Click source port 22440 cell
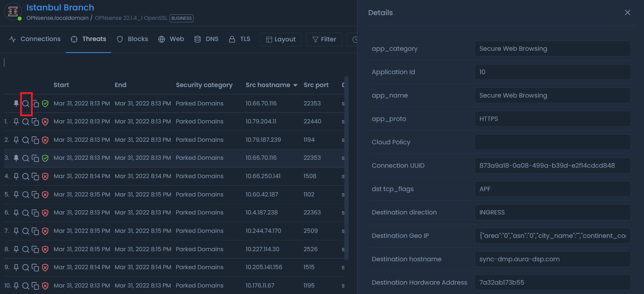Image resolution: width=644 pixels, height=294 pixels. pos(312,122)
